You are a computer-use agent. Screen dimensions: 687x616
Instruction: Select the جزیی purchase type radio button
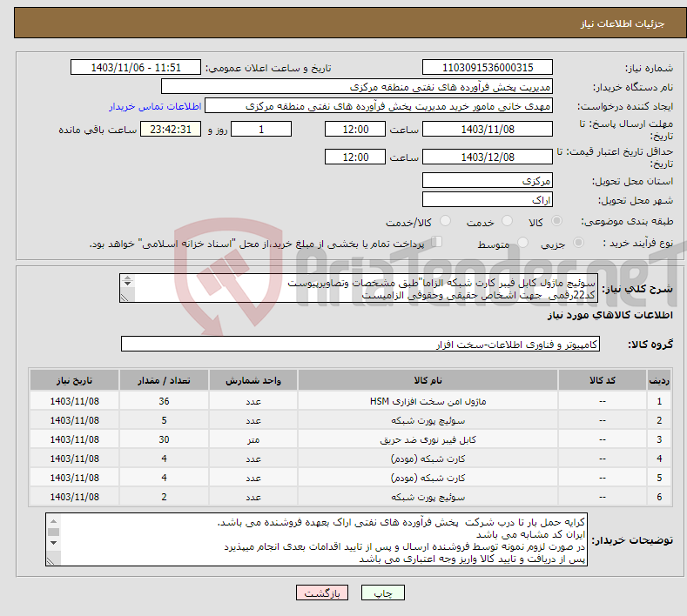578,242
